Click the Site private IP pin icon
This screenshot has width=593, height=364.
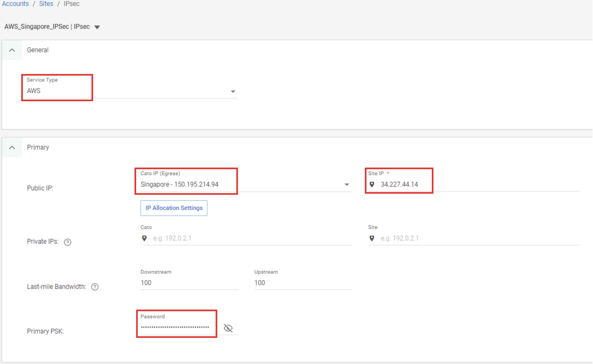pos(372,238)
